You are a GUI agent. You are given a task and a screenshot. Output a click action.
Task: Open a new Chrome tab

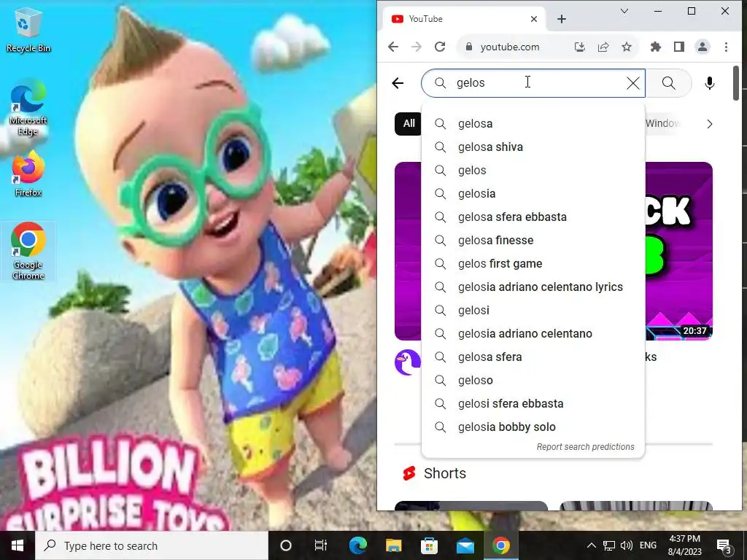[x=562, y=18]
